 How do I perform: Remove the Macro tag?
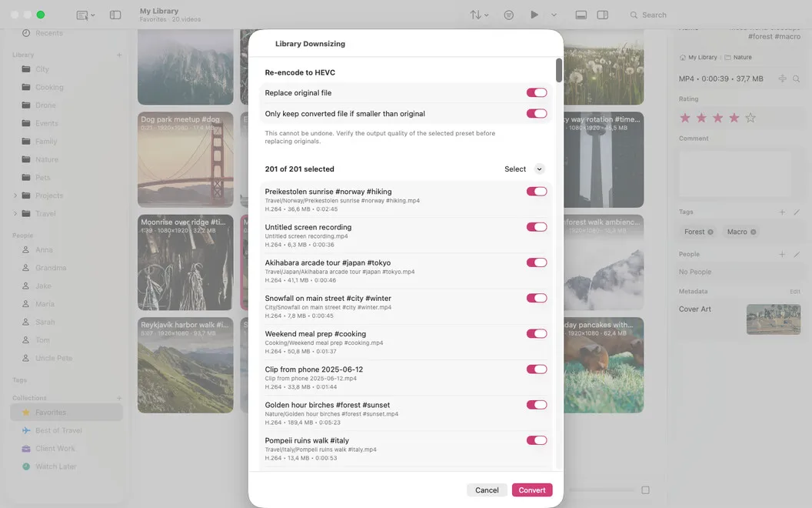click(753, 232)
